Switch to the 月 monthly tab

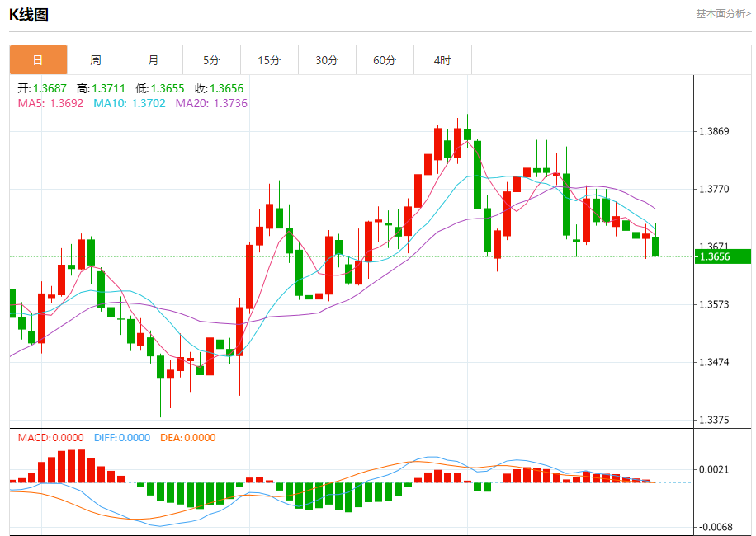tap(154, 60)
